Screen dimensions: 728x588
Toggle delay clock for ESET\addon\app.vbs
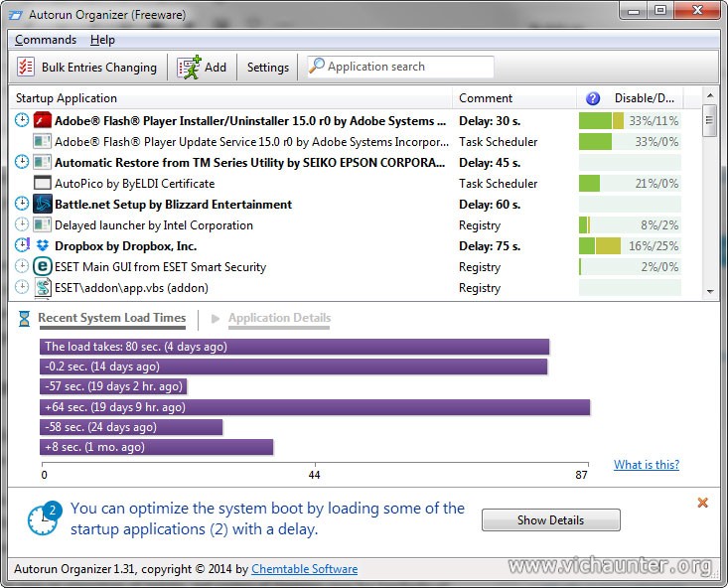point(22,287)
